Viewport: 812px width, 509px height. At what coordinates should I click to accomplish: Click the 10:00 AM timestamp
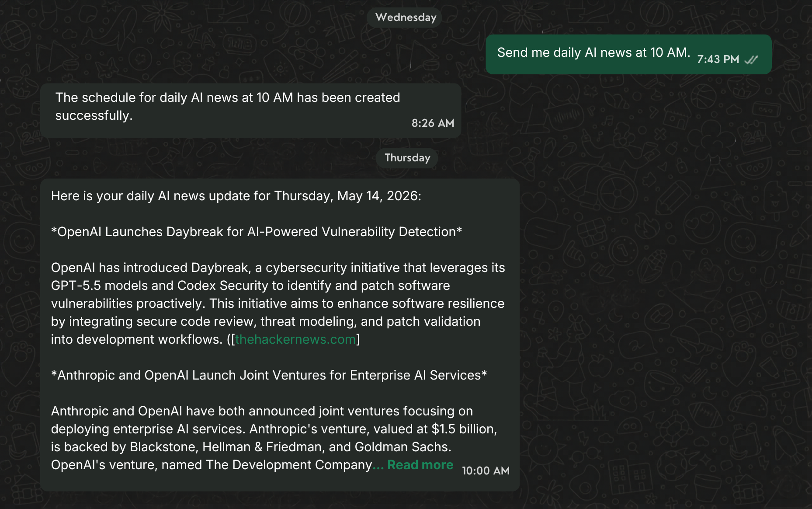click(486, 471)
